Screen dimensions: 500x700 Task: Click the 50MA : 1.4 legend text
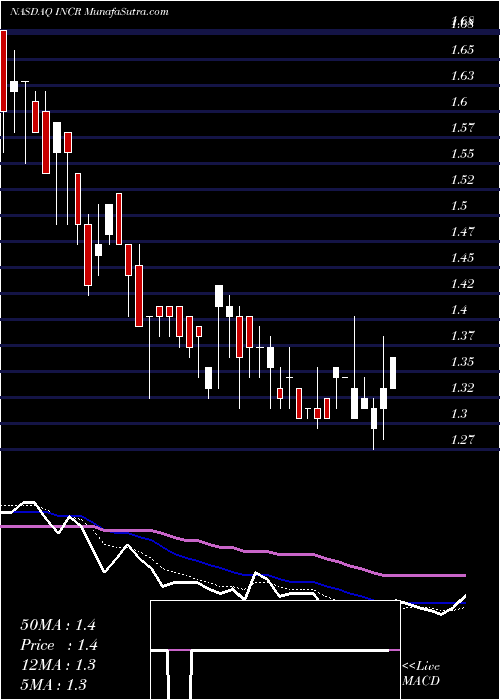coord(58,625)
